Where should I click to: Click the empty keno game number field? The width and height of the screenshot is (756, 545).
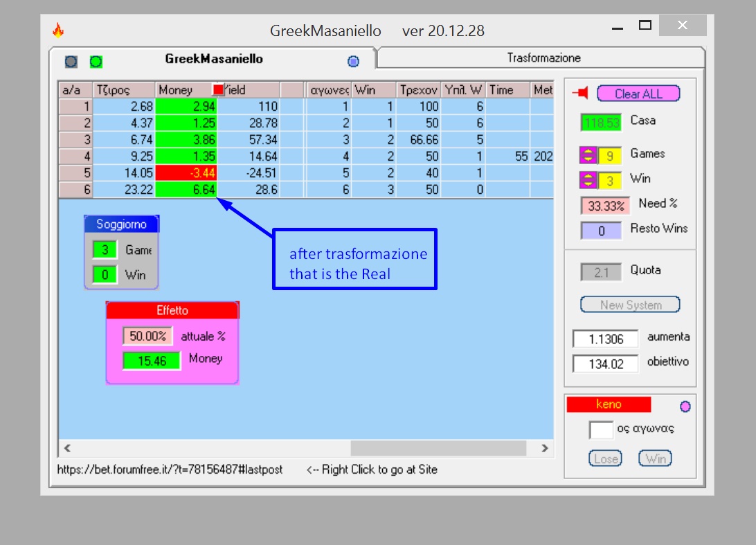(x=601, y=429)
